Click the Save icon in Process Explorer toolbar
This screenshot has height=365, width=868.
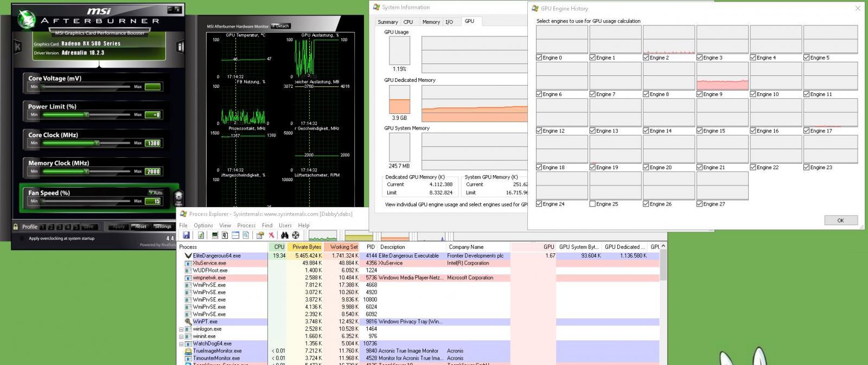pyautogui.click(x=186, y=235)
